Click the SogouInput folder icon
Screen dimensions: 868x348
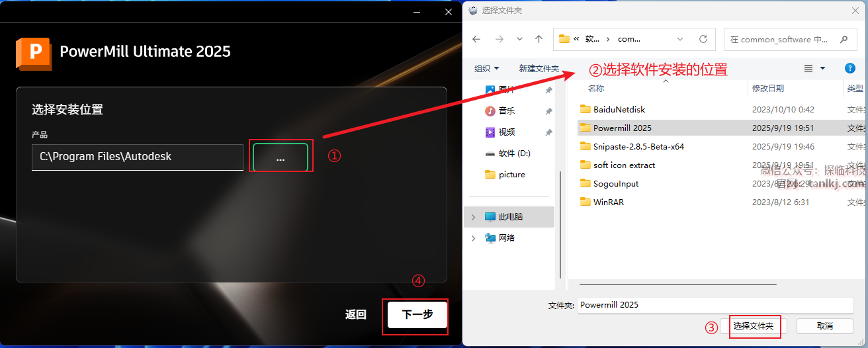[585, 183]
